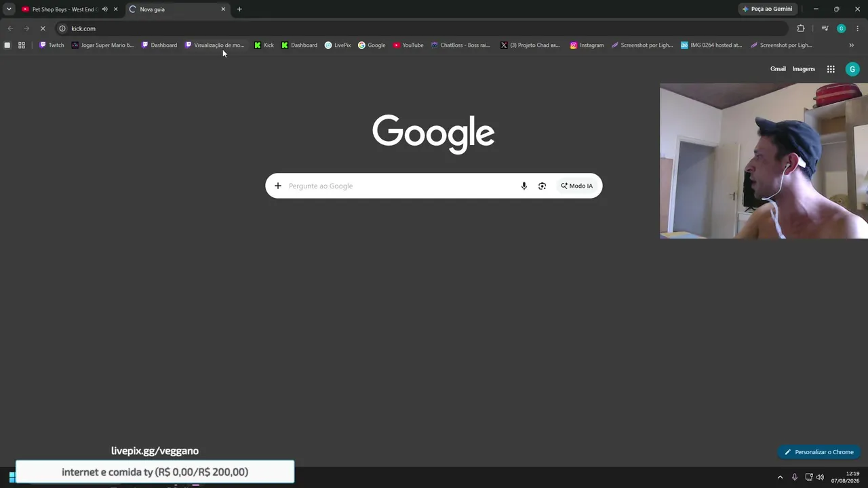This screenshot has width=868, height=488.
Task: Open the Google apps grid
Action: [831, 69]
